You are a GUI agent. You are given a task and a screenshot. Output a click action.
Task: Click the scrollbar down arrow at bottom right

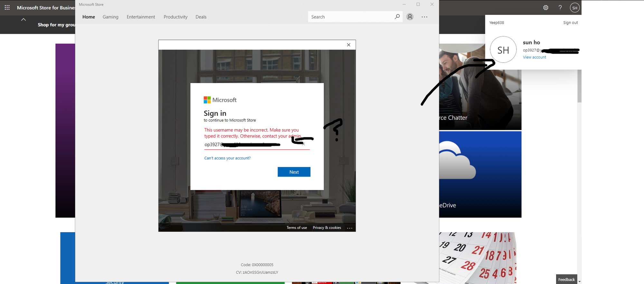579,281
